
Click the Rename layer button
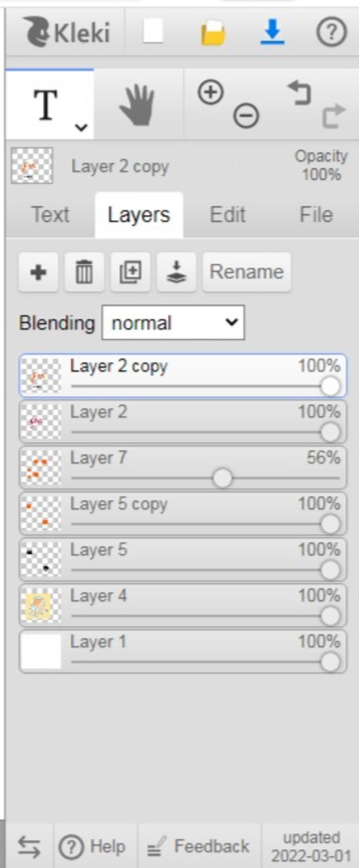click(x=247, y=272)
